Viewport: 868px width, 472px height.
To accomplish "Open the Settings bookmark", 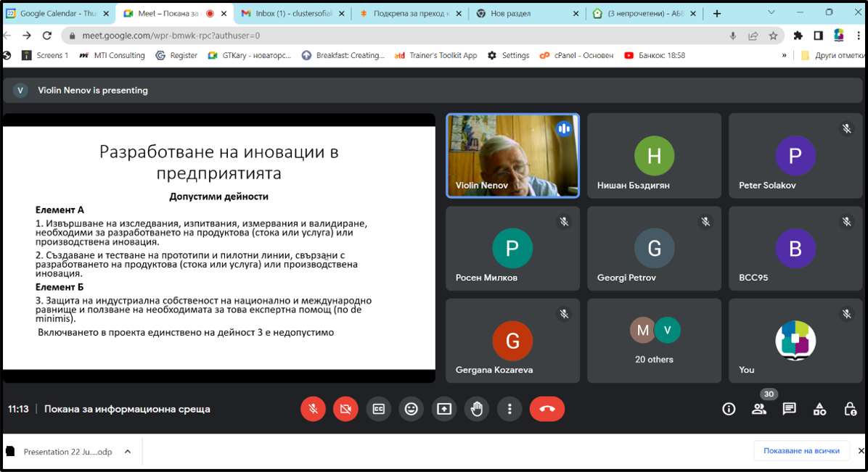I will coord(508,55).
